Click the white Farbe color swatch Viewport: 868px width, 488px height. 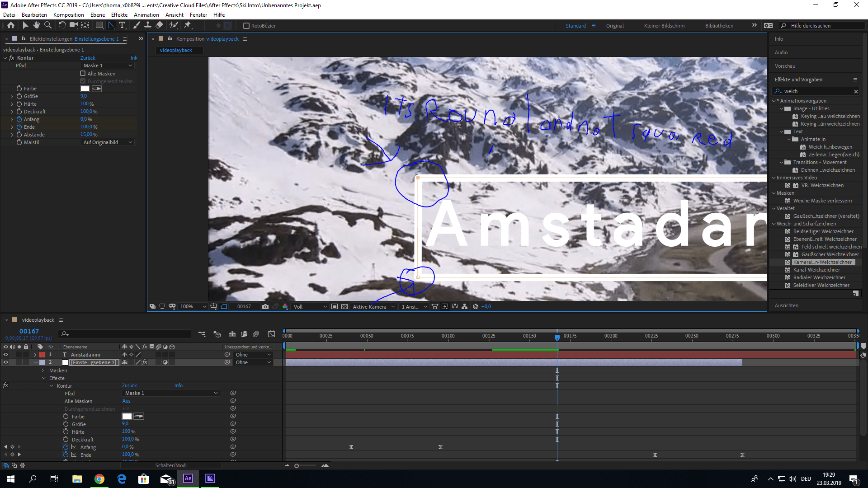(85, 89)
